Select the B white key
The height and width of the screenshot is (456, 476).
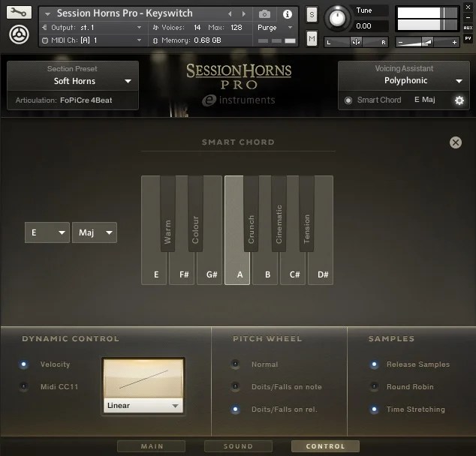265,270
